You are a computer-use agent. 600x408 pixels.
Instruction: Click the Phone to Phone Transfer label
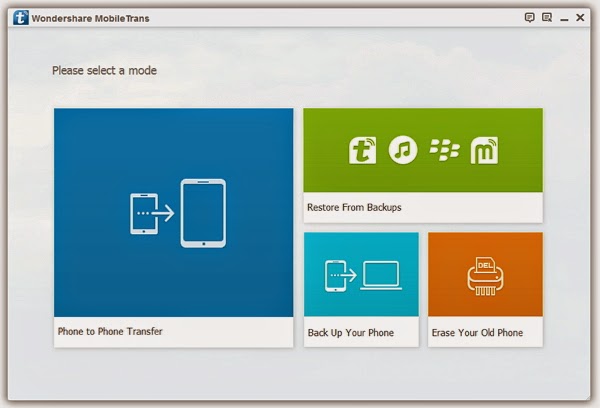point(110,331)
